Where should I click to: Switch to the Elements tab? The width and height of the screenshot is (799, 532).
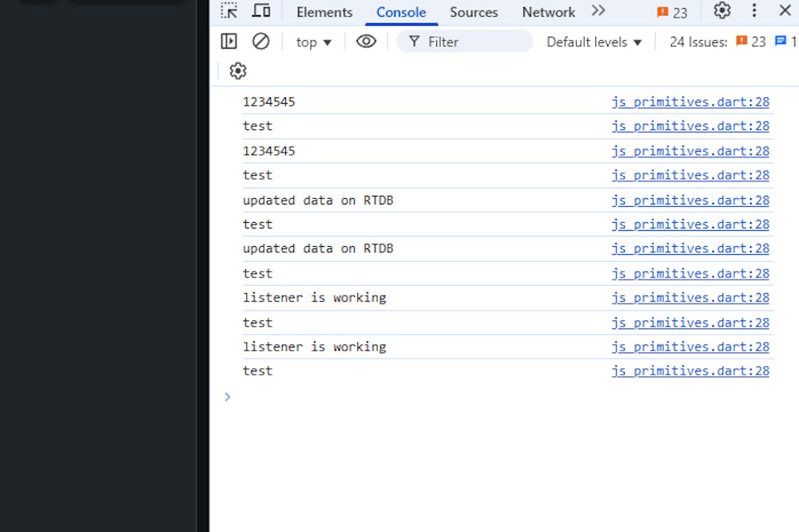click(x=324, y=12)
